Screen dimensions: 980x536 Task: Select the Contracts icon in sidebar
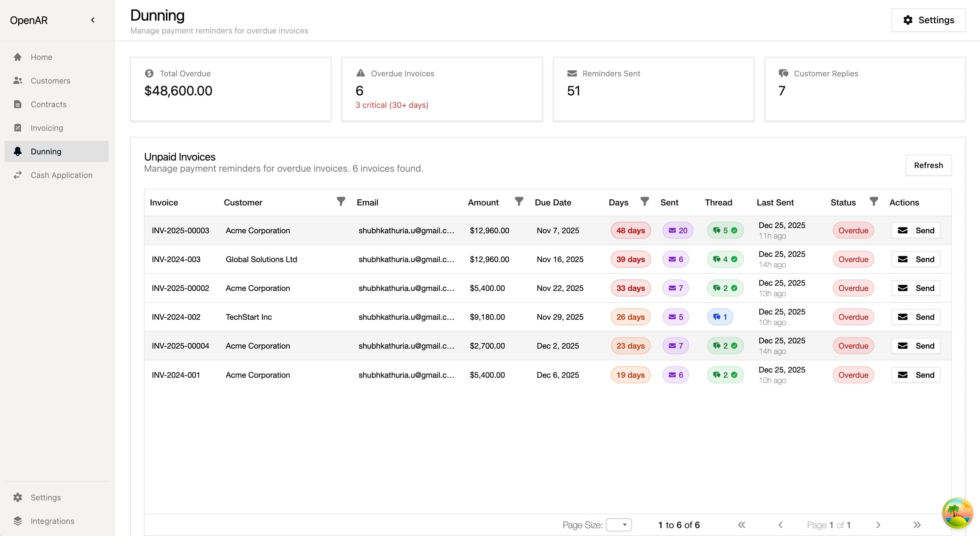[x=18, y=104]
